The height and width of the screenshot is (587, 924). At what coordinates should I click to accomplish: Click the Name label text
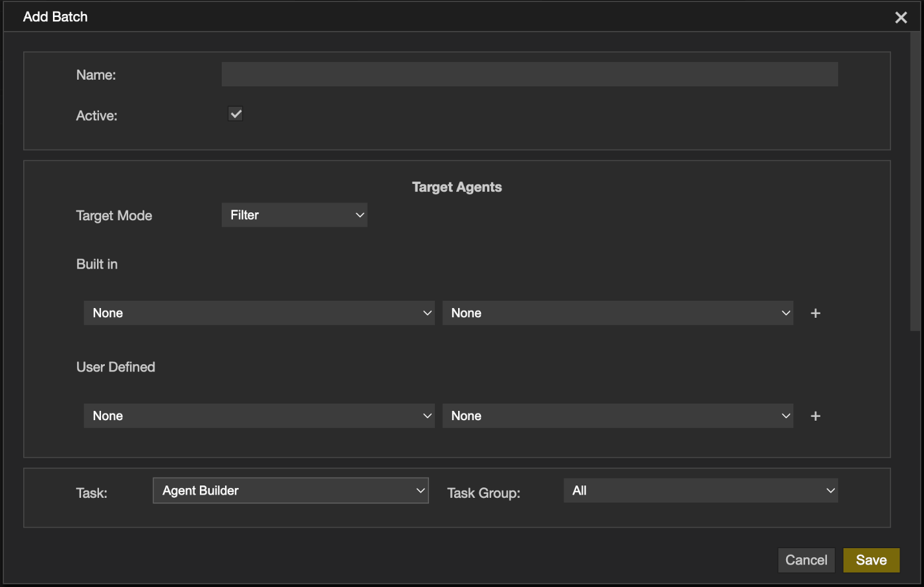(x=96, y=75)
